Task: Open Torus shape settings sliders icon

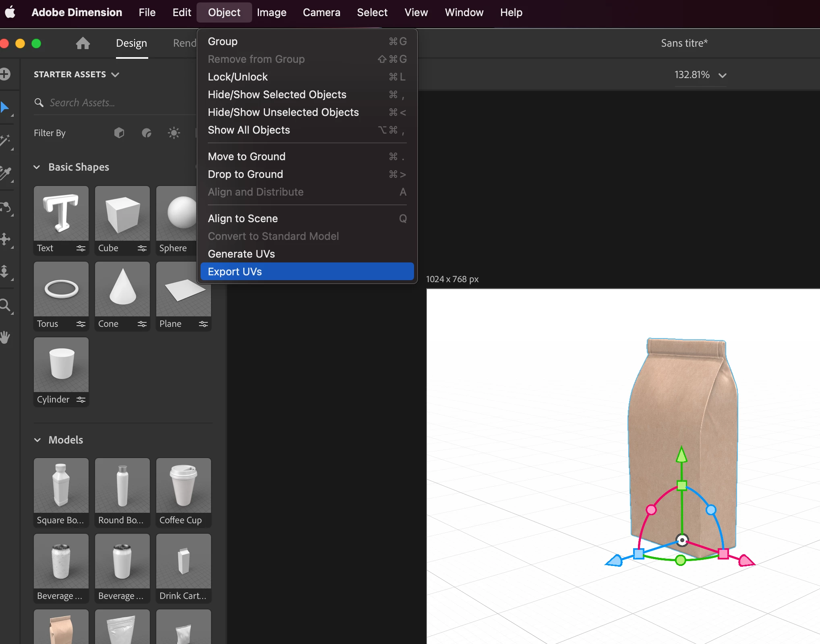Action: coord(81,324)
